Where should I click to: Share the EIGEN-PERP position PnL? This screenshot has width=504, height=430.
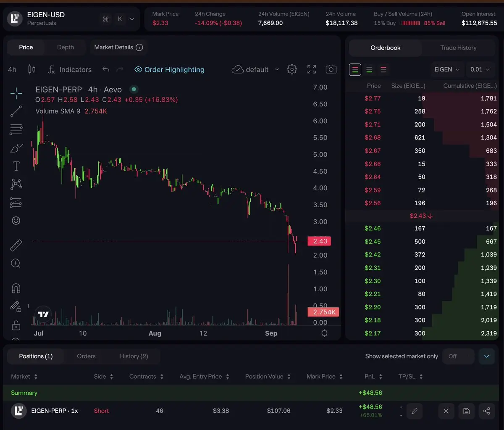(x=486, y=411)
